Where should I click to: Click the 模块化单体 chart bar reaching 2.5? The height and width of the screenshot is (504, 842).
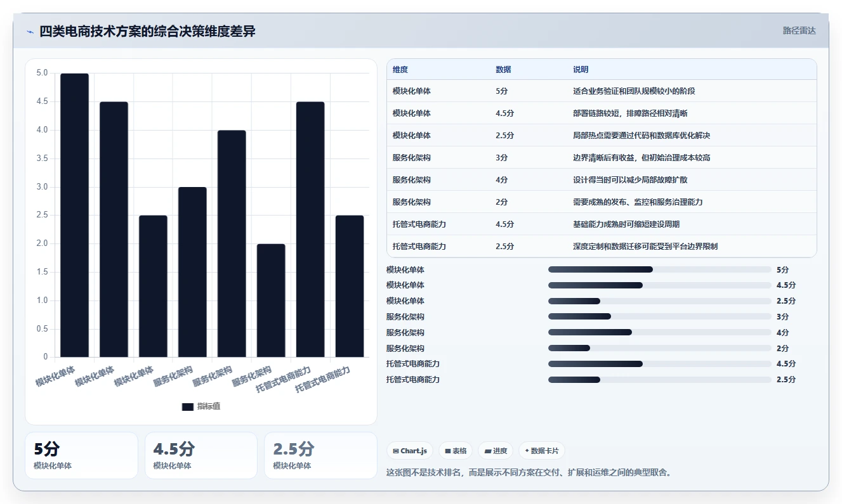pos(153,286)
